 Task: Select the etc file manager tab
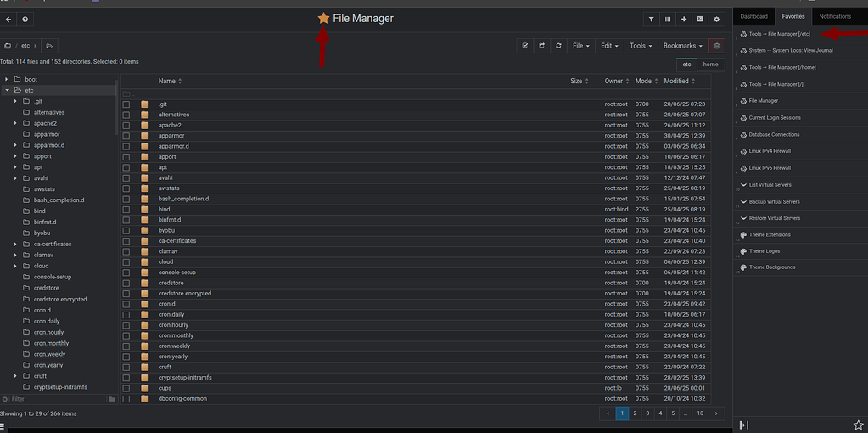(x=686, y=65)
